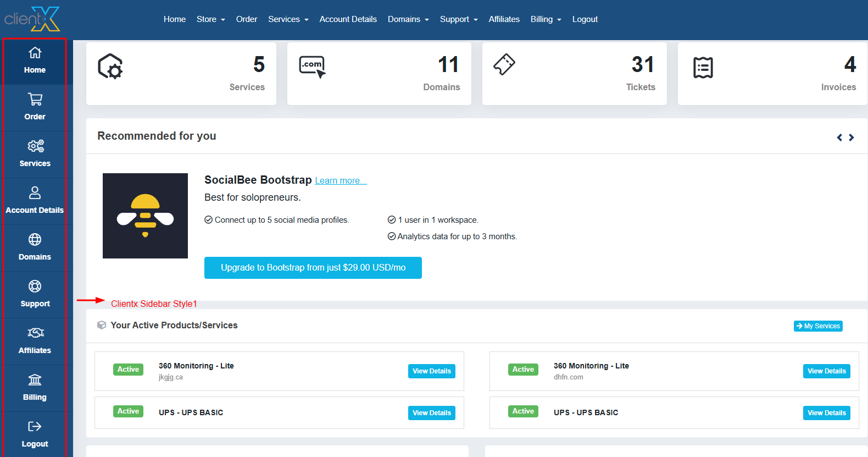Follow the SocialBee Learn more link
Viewport: 868px width, 457px height.
pyautogui.click(x=341, y=181)
